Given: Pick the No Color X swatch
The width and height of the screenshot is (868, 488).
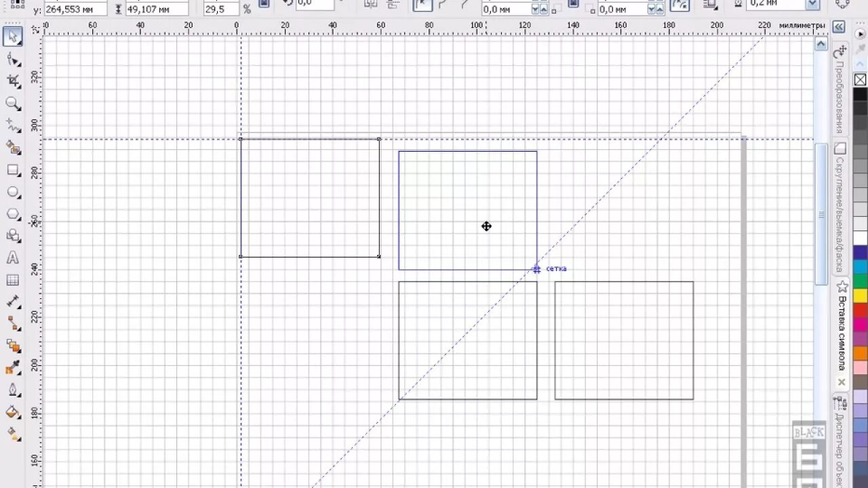Looking at the screenshot, I should 860,80.
